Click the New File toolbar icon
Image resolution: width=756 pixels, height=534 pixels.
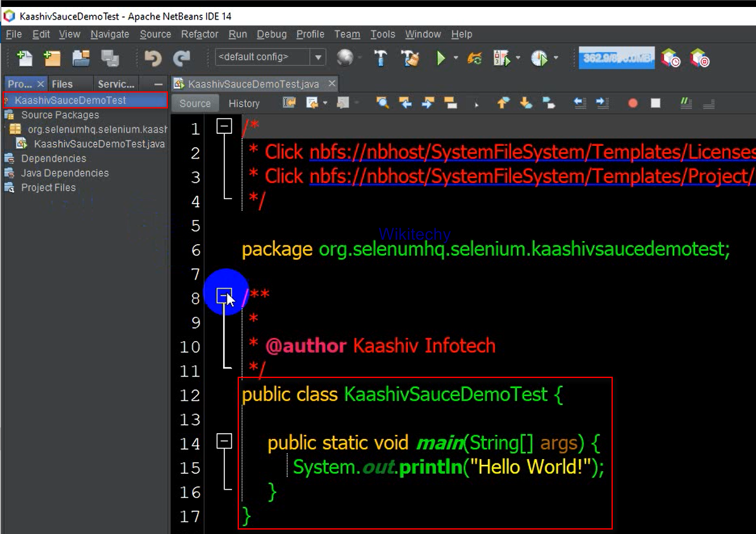(25, 58)
